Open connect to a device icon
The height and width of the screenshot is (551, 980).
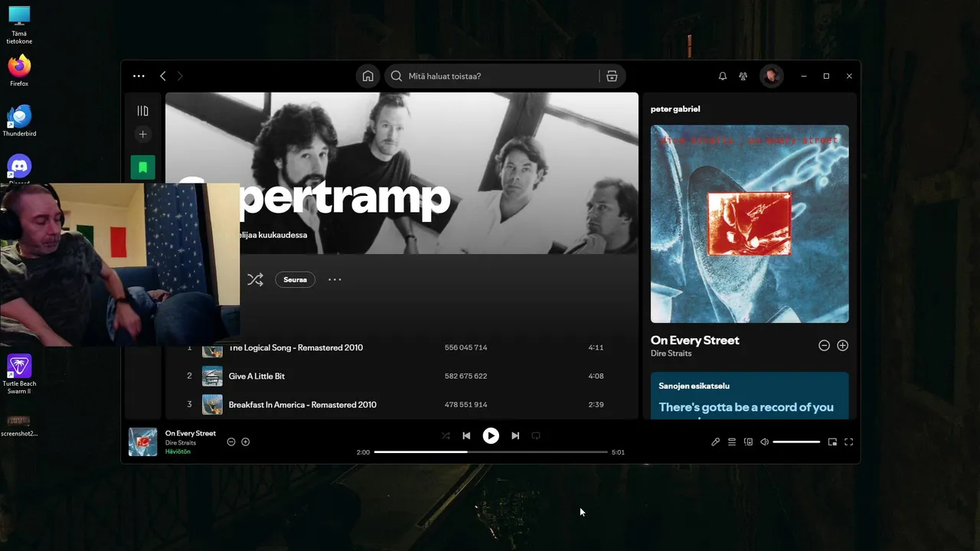[748, 442]
